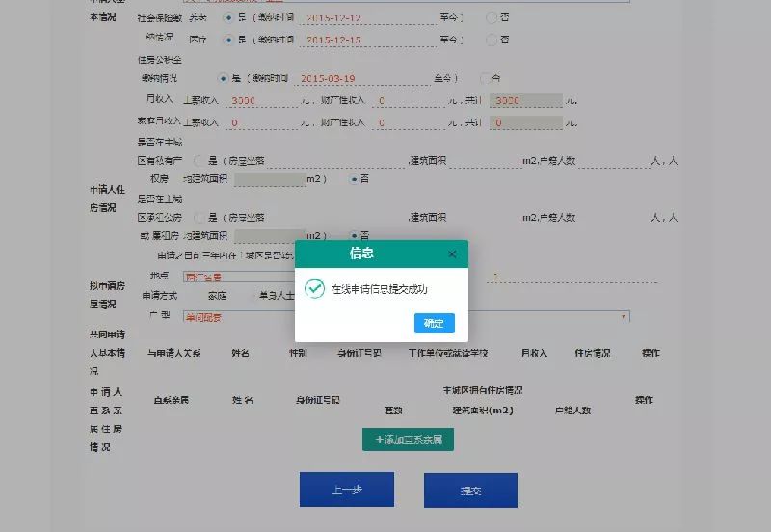The height and width of the screenshot is (532, 771).
Task: Click the 套数 column header
Action: 393,411
